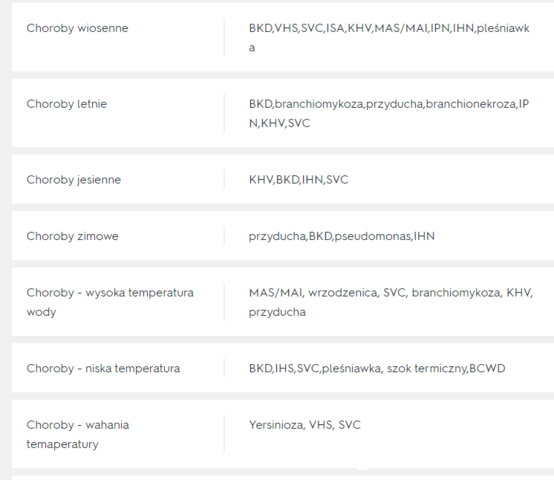The height and width of the screenshot is (480, 554).
Task: Select the spring diseases list starting with BKD,VHS
Action: point(389,38)
